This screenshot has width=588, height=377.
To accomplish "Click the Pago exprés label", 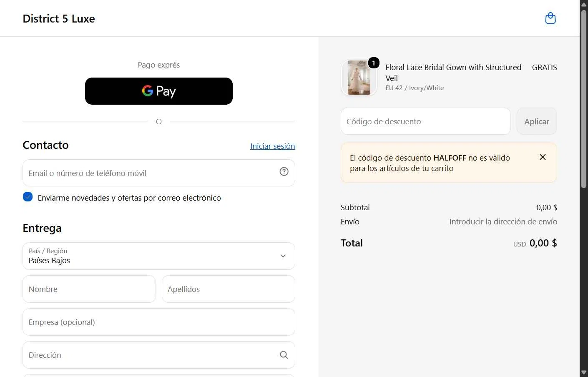I will tap(159, 65).
